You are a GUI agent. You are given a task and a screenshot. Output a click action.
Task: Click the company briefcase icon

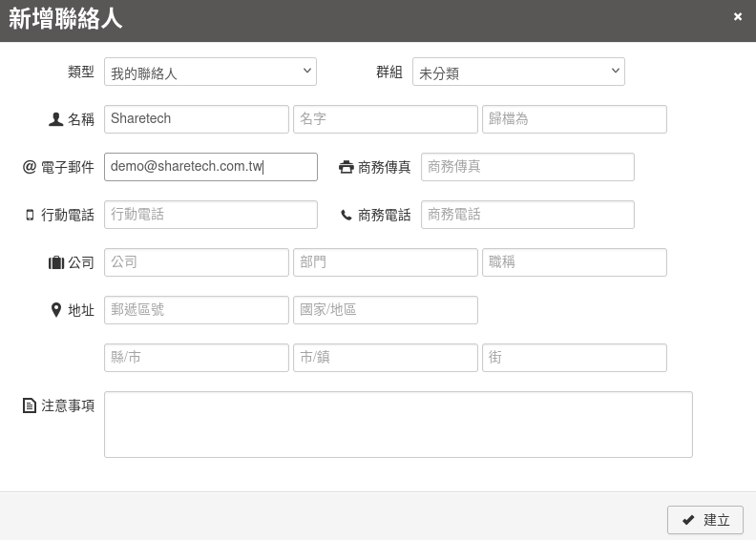click(x=55, y=262)
